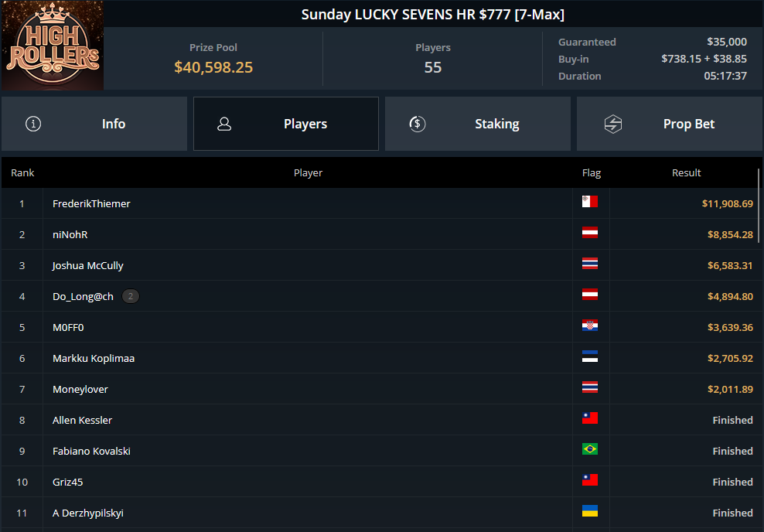Click the info circle icon

[33, 124]
